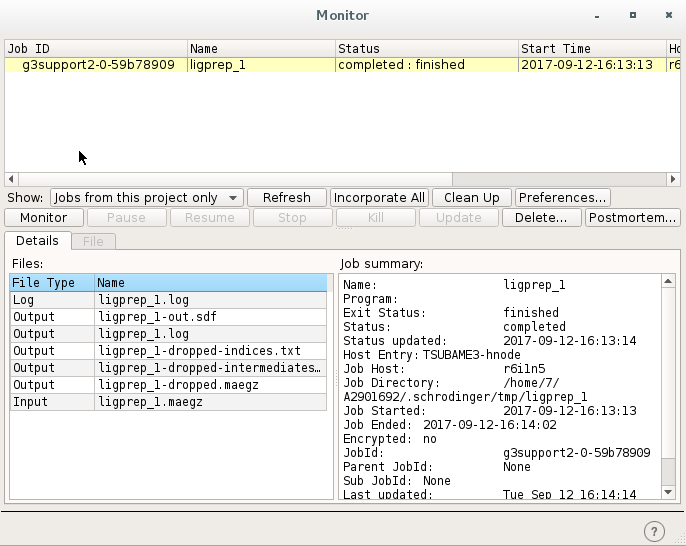Click the help question mark icon
686x546 pixels.
click(655, 531)
